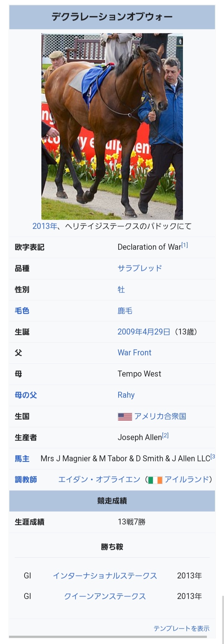The image size is (224, 644).
Task: Click the United States flag icon
Action: (x=125, y=417)
